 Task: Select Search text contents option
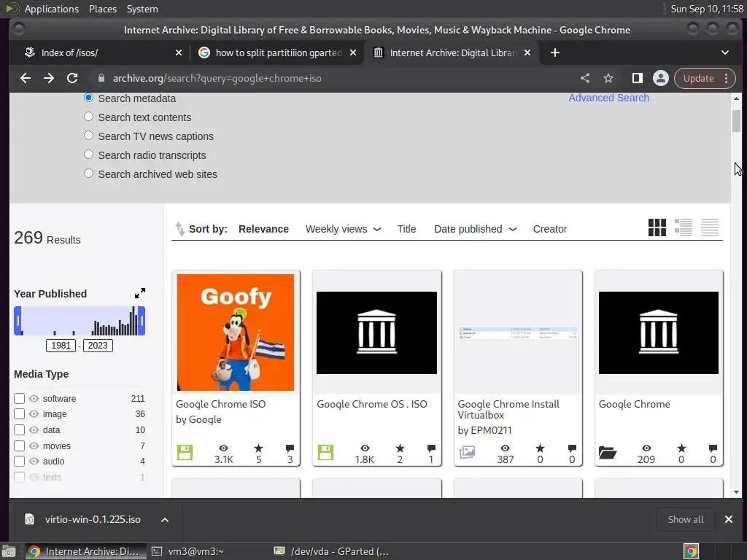pos(88,117)
